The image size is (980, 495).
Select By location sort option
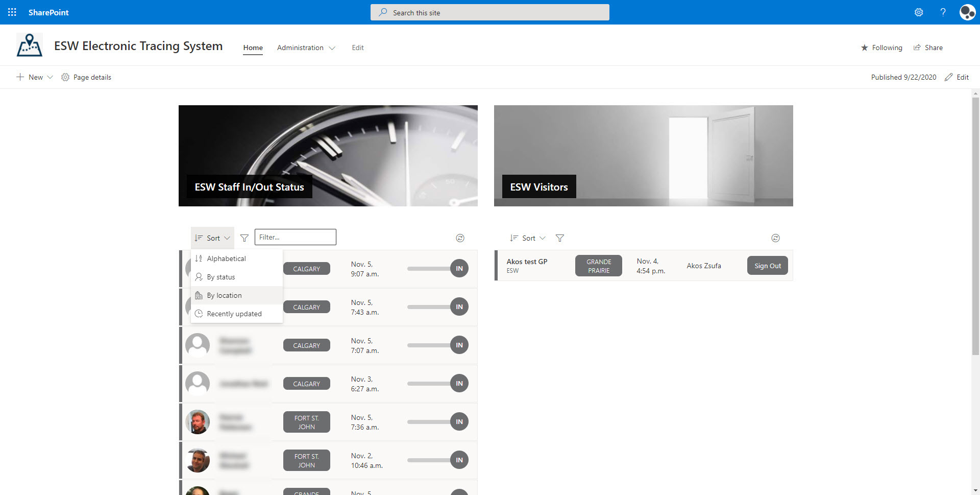coord(224,295)
